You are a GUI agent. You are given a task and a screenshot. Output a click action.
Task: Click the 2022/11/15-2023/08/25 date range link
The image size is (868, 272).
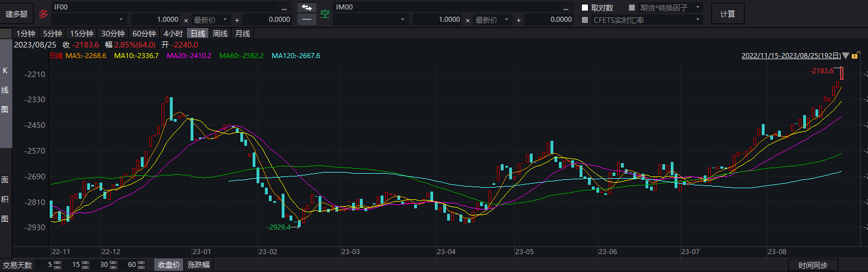coord(791,56)
